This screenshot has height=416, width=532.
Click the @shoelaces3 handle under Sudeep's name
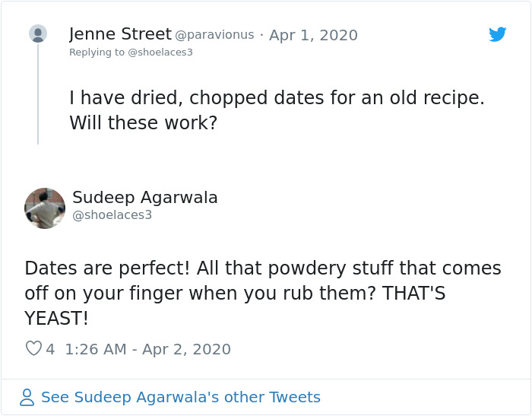112,215
